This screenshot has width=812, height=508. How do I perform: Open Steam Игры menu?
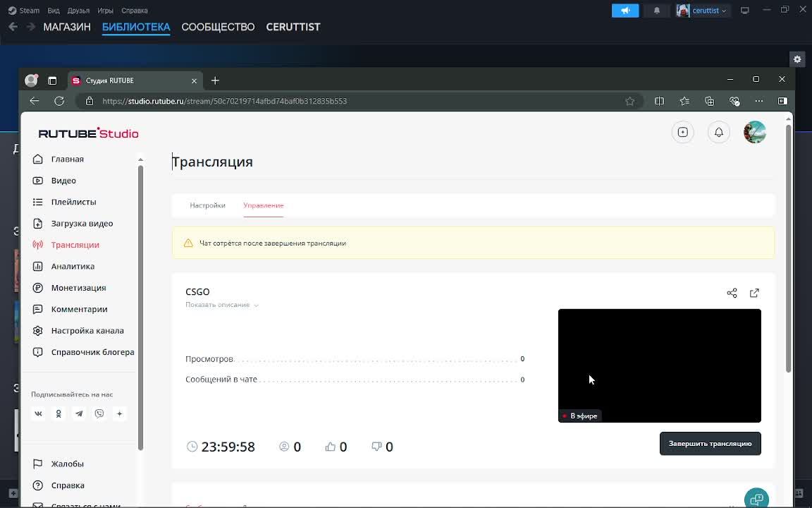tap(105, 11)
